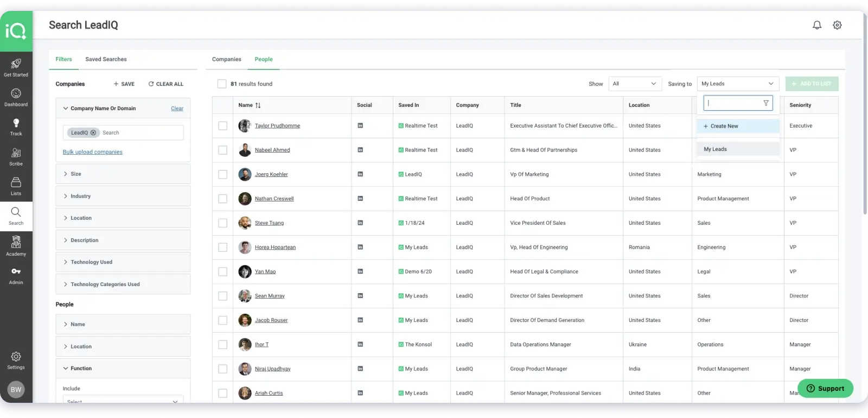Open Nabeel Ahmed's LinkedIn icon

[x=360, y=150]
